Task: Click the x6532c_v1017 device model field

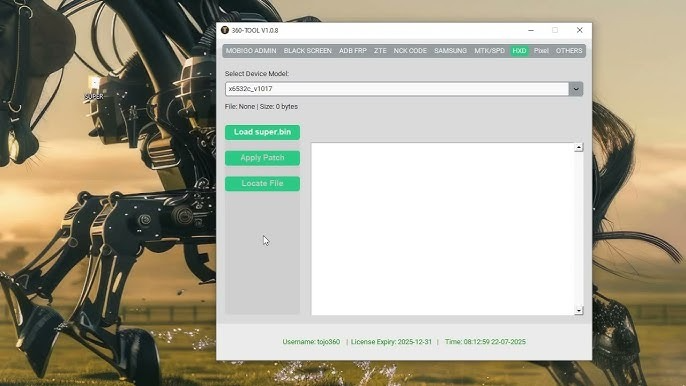Action: [x=397, y=89]
